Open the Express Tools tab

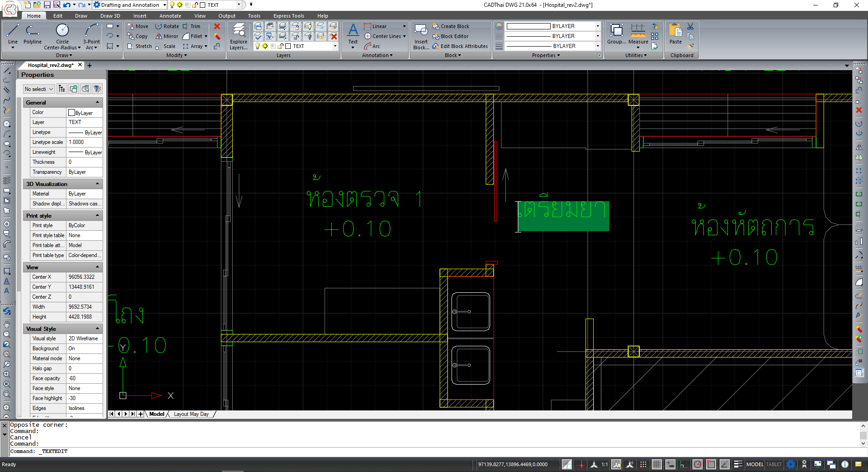(x=288, y=16)
